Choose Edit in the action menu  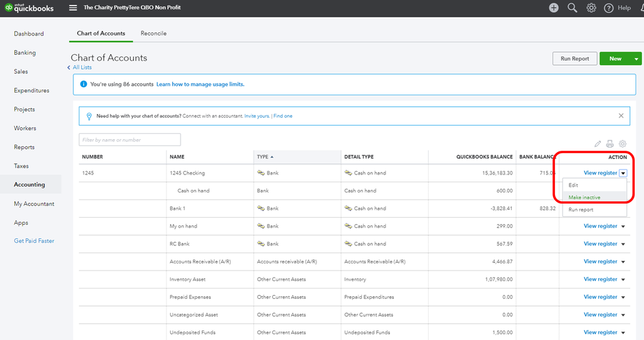[573, 185]
